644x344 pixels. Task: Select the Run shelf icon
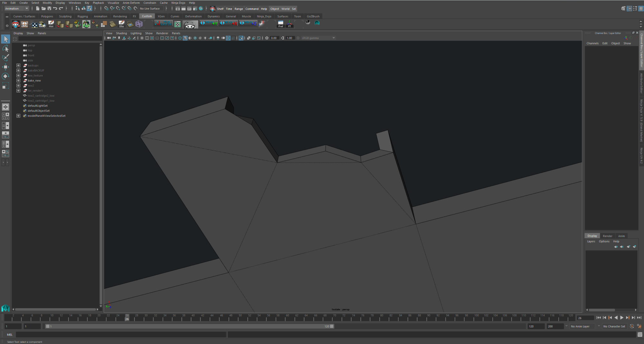click(86, 24)
